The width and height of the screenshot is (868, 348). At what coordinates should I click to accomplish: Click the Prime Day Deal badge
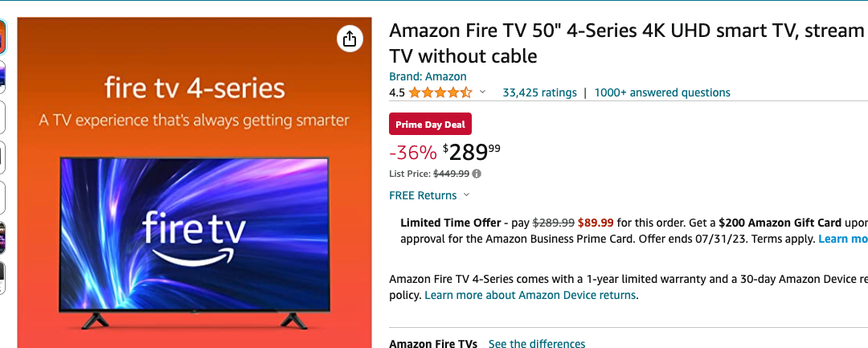(x=430, y=125)
